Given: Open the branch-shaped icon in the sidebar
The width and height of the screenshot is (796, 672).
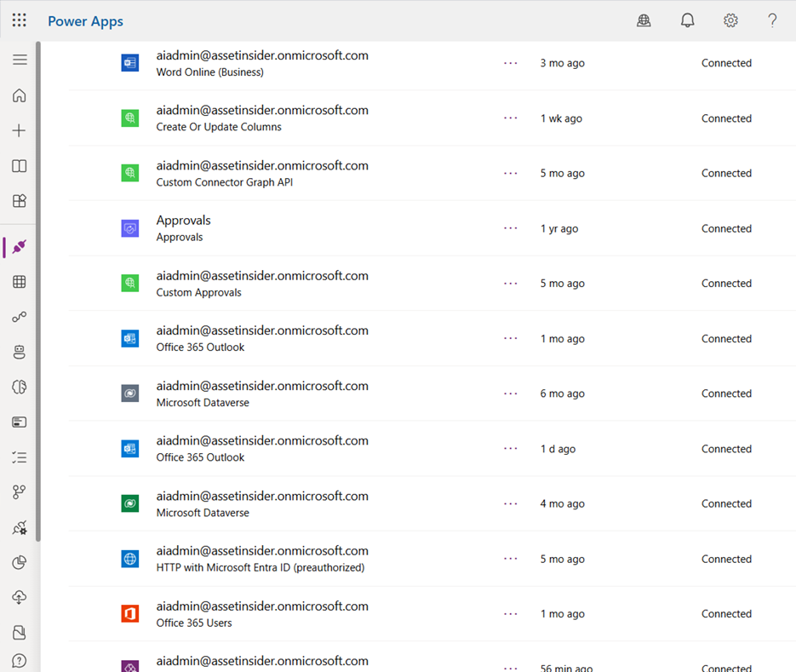Looking at the screenshot, I should [x=20, y=492].
